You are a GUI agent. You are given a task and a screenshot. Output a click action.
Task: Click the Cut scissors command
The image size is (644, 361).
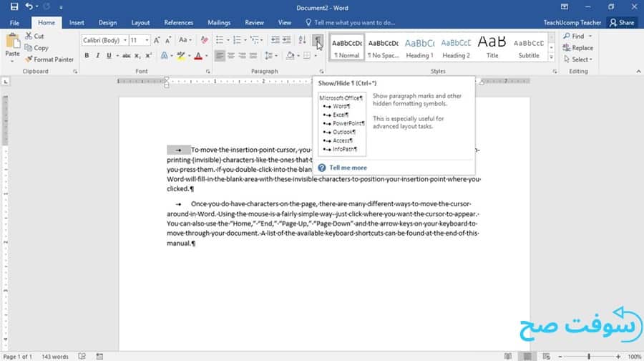[34, 37]
